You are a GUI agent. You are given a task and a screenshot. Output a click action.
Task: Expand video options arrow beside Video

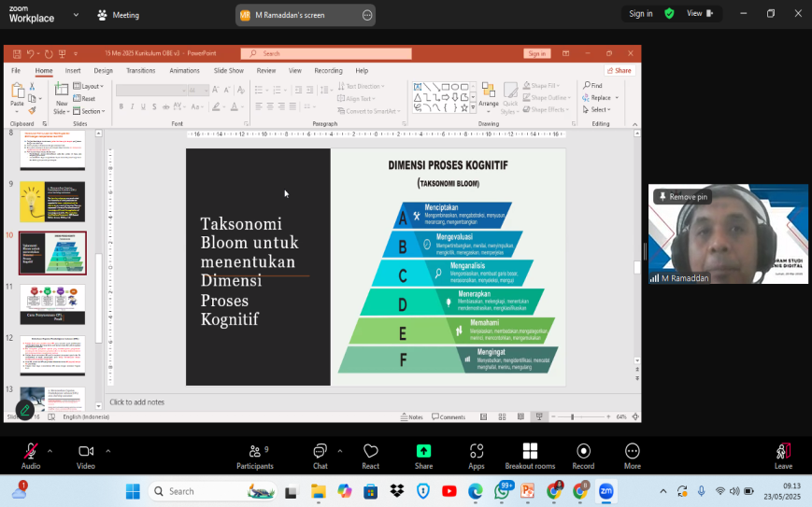107,450
